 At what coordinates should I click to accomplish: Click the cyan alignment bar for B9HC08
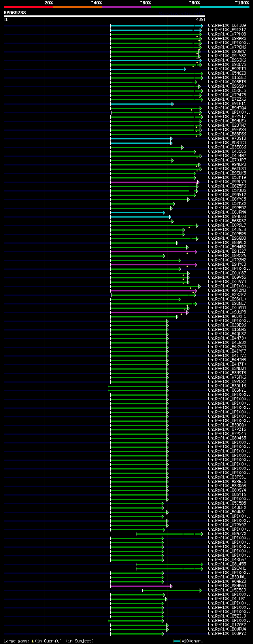(x=140, y=217)
